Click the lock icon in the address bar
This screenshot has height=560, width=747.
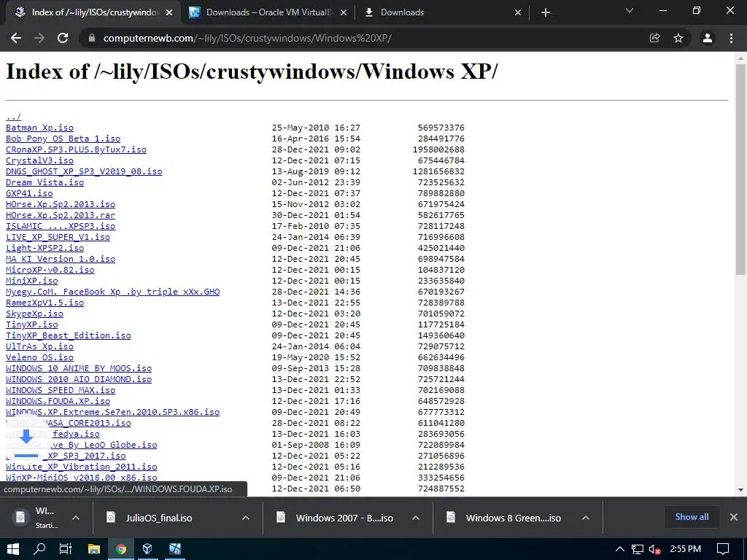point(92,38)
